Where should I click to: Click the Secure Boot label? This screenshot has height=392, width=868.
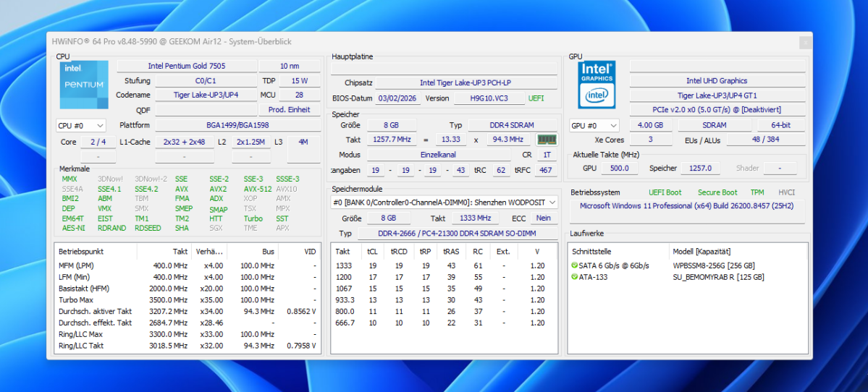(x=717, y=192)
